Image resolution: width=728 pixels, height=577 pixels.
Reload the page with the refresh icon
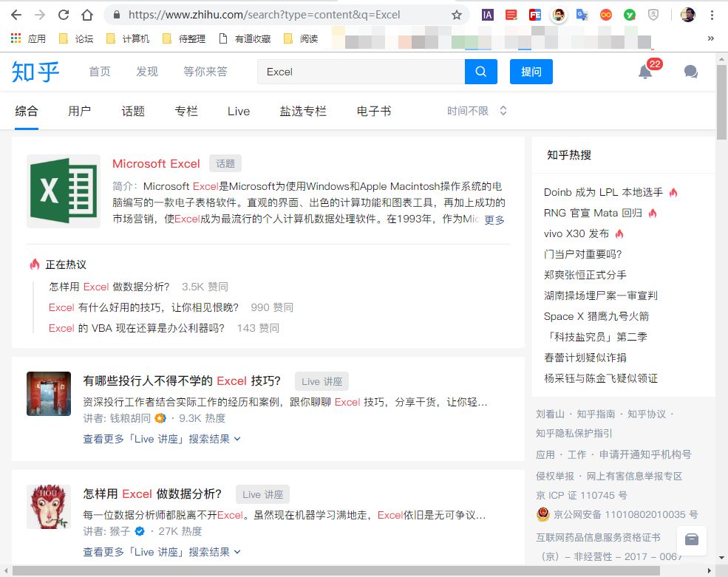[64, 15]
